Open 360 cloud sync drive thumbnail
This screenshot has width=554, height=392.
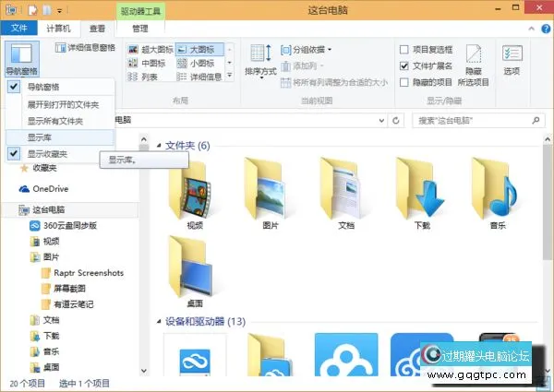click(195, 354)
